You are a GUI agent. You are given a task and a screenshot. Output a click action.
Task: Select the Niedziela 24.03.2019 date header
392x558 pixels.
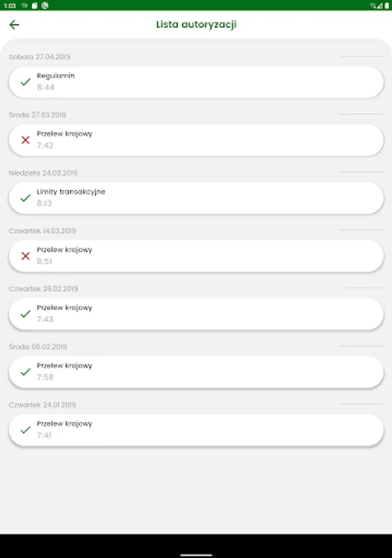pos(43,172)
